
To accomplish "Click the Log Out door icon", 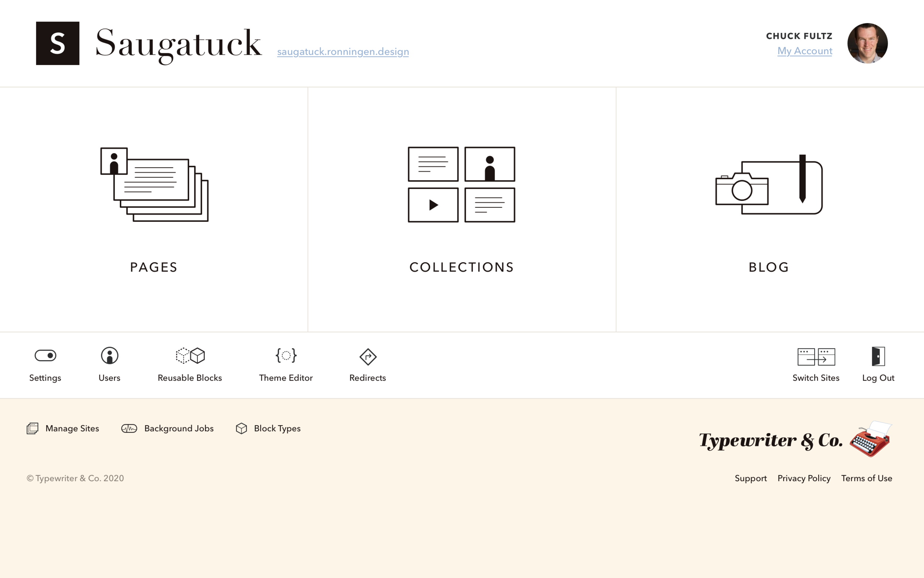I will 878,356.
